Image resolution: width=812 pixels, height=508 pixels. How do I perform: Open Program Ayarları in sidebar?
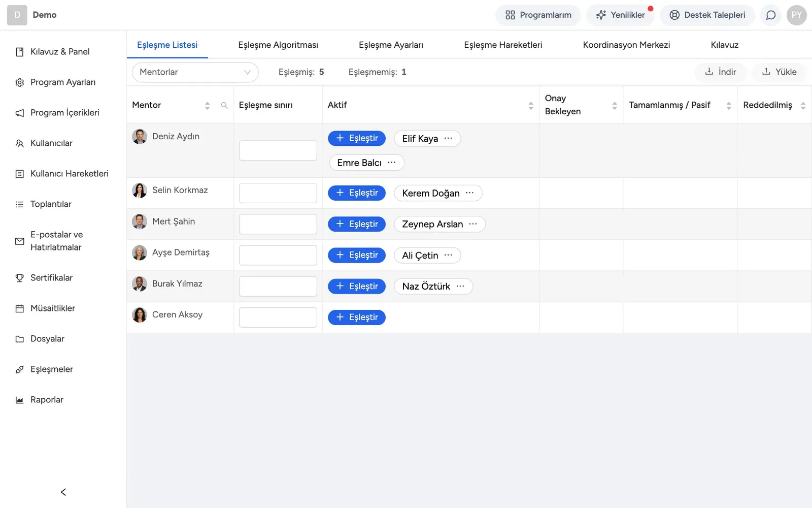click(x=63, y=82)
